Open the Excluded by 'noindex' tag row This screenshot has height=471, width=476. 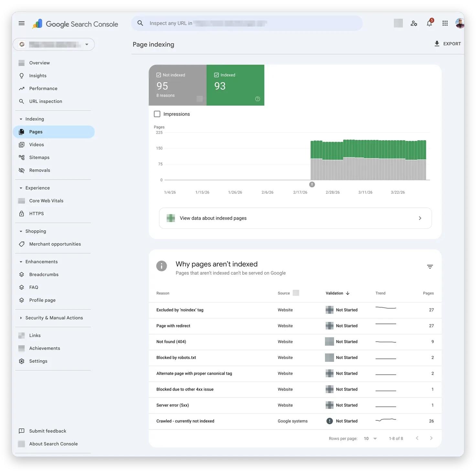click(x=295, y=310)
